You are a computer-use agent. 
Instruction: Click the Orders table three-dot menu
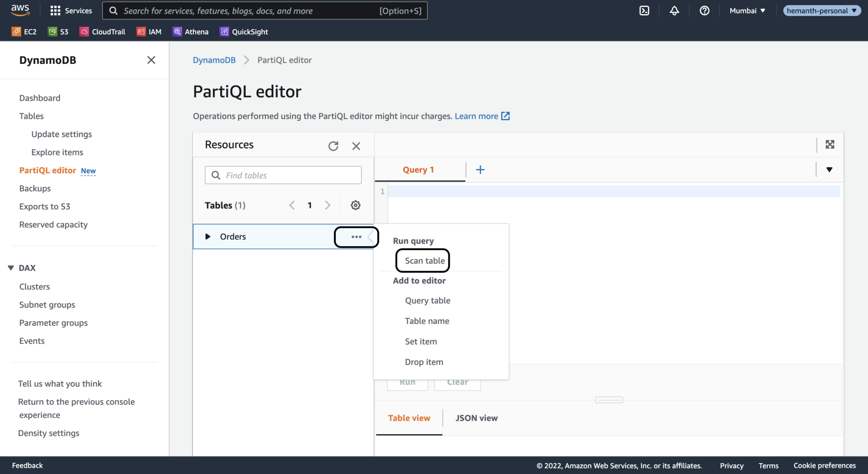[x=356, y=237]
